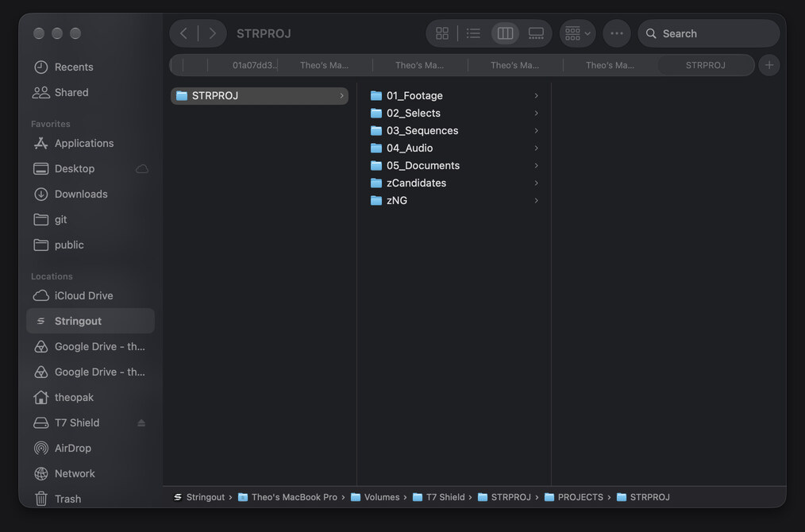Open the first Google Drive location
Image resolution: width=805 pixels, height=532 pixels.
point(91,347)
